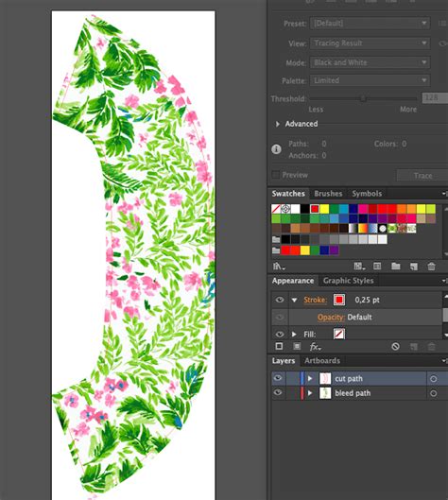Click the New Color Group folder icon
448x500 pixels.
tap(396, 267)
